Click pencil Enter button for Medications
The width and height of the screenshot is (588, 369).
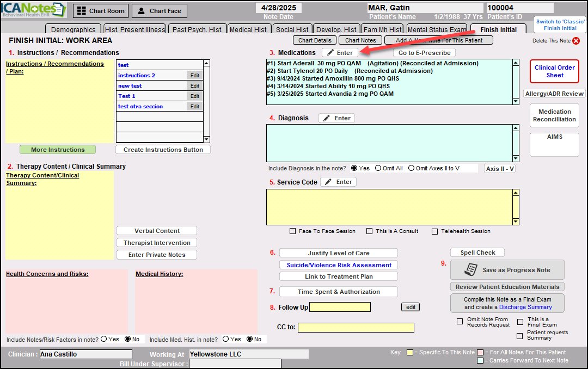(x=340, y=53)
